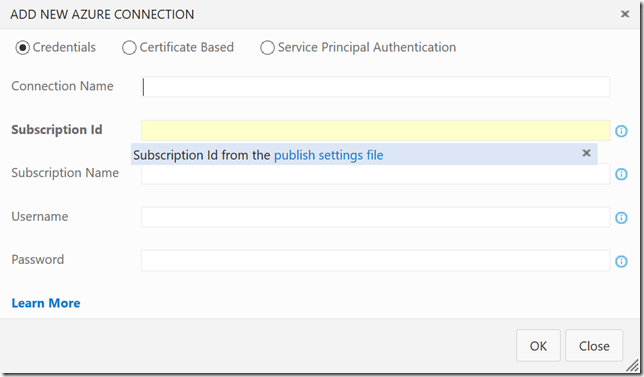
Task: Click the ADD NEW AZURE CONNECTION title
Action: click(102, 14)
